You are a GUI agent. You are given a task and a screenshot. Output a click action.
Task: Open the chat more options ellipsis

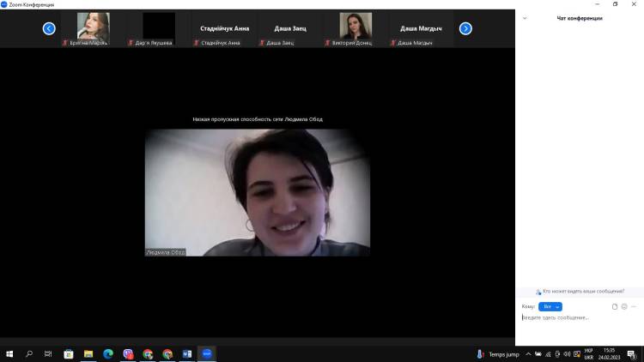tap(634, 306)
